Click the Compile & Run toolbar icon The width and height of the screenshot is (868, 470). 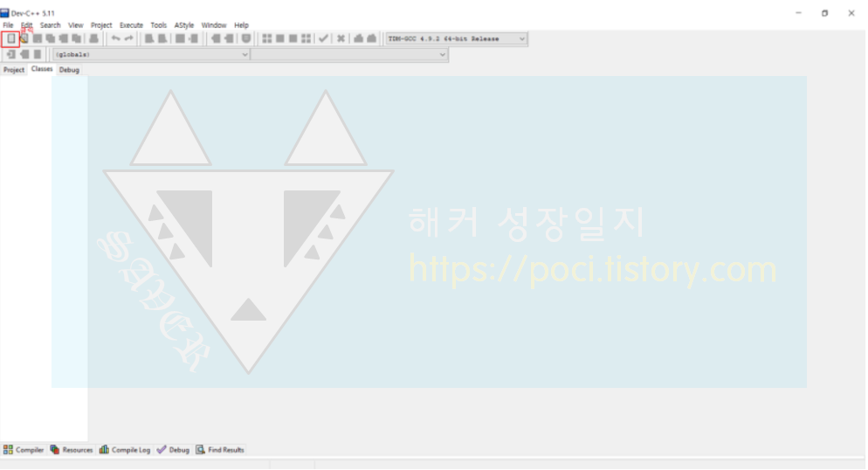[293, 38]
